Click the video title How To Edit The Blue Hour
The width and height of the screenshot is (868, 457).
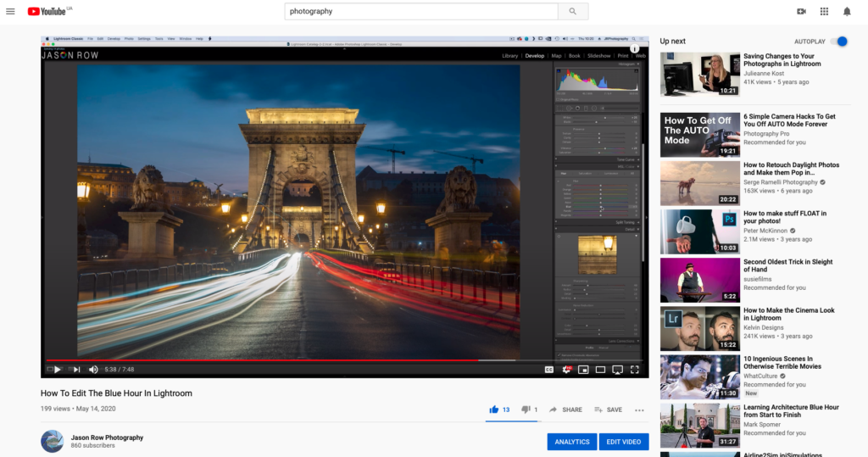tap(116, 393)
